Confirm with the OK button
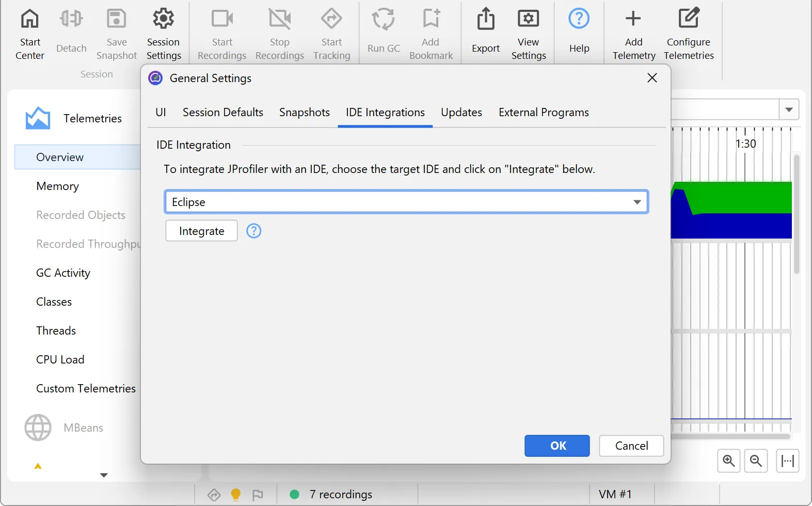 (557, 446)
